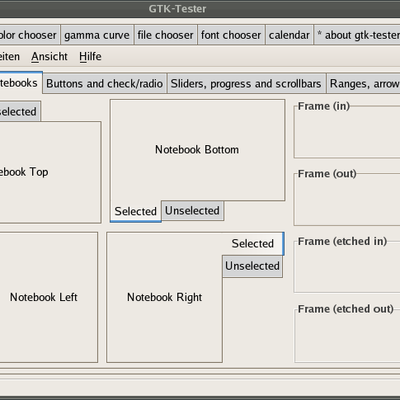Open the gamma curve dialog button
This screenshot has height=400, width=400.
[97, 35]
